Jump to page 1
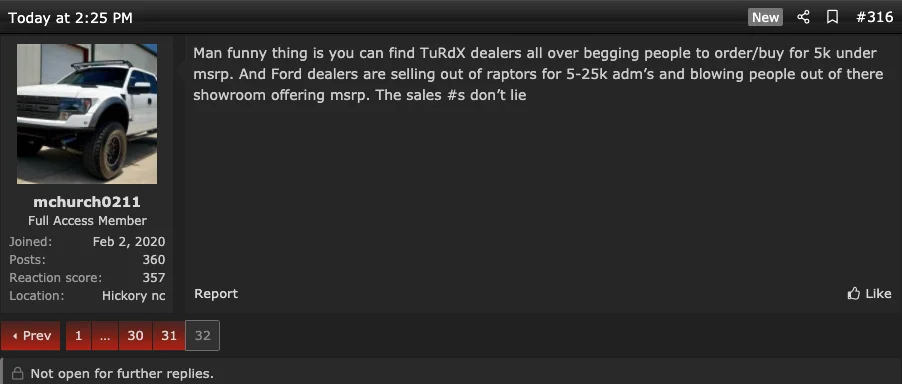The image size is (902, 384). tap(78, 336)
